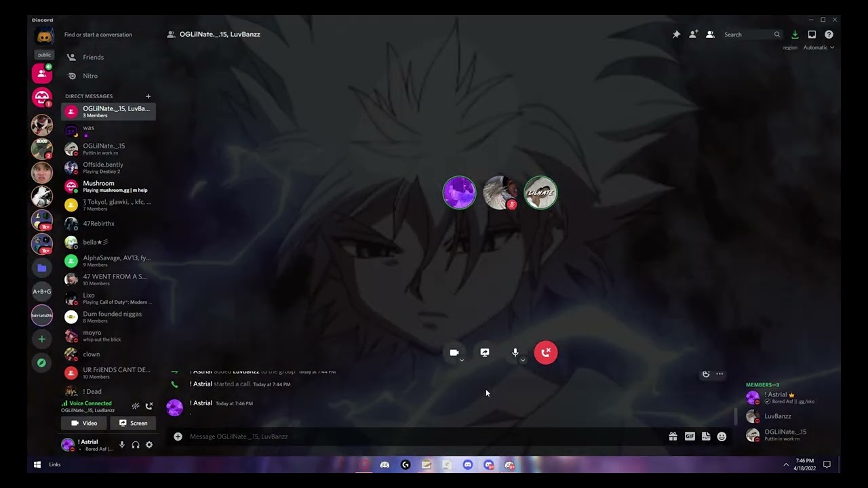
Task: Add a Server with the plus button
Action: coord(41,339)
